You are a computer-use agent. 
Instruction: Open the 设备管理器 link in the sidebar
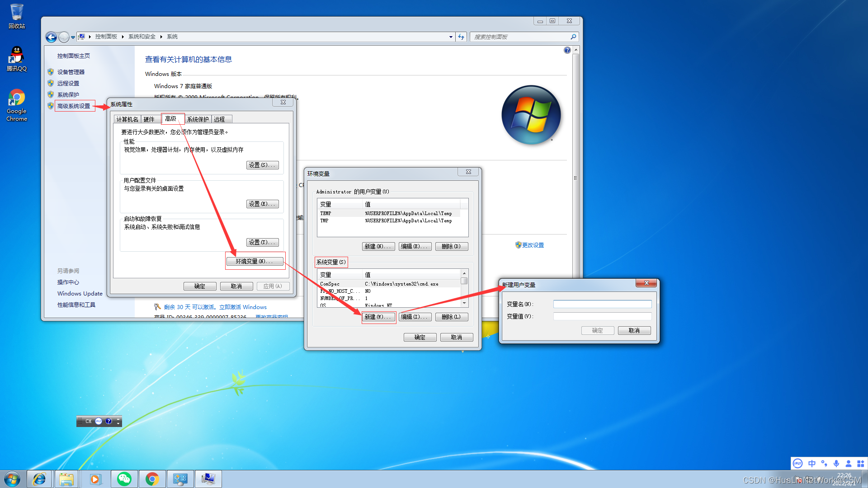(71, 72)
